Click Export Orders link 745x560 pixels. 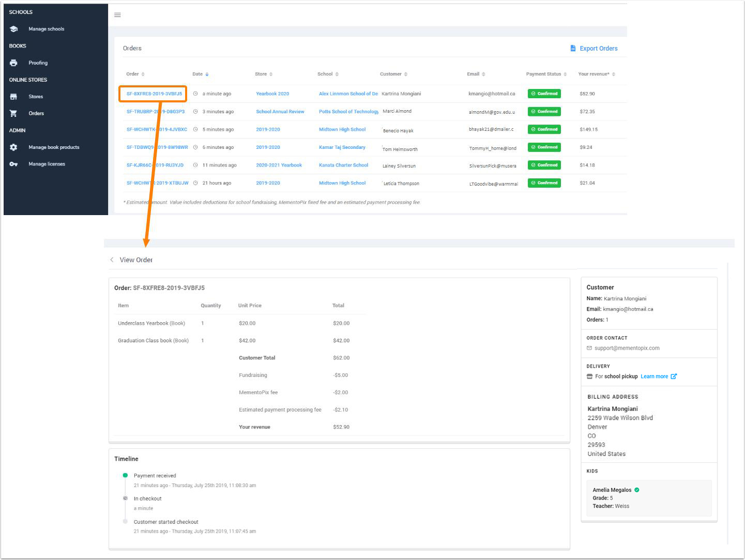coord(598,48)
